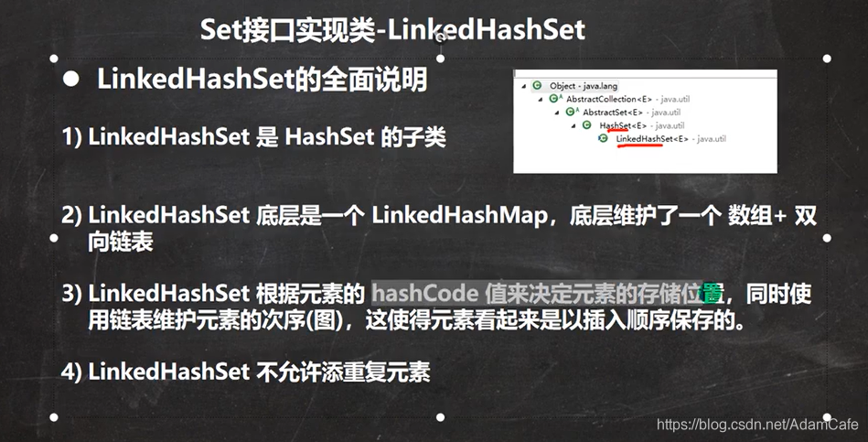Open the blog.csdn.net/AdamCafe watermark link
This screenshot has height=442, width=868.
pyautogui.click(x=757, y=425)
